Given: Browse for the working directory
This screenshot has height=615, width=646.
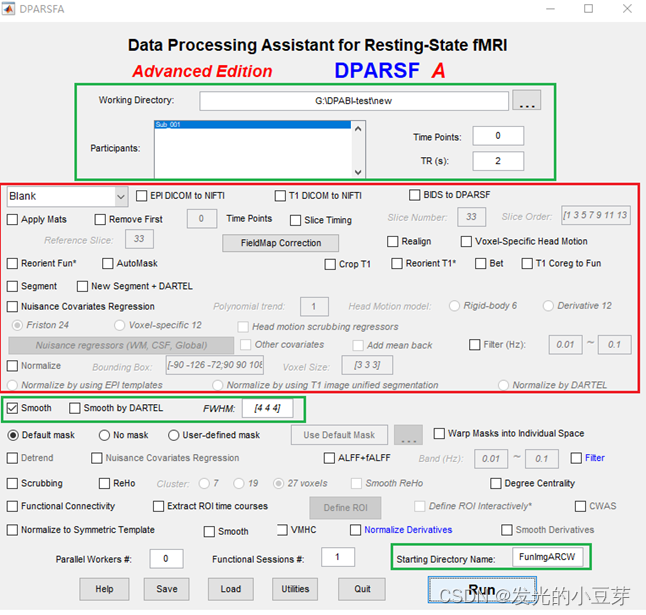Looking at the screenshot, I should click(527, 100).
